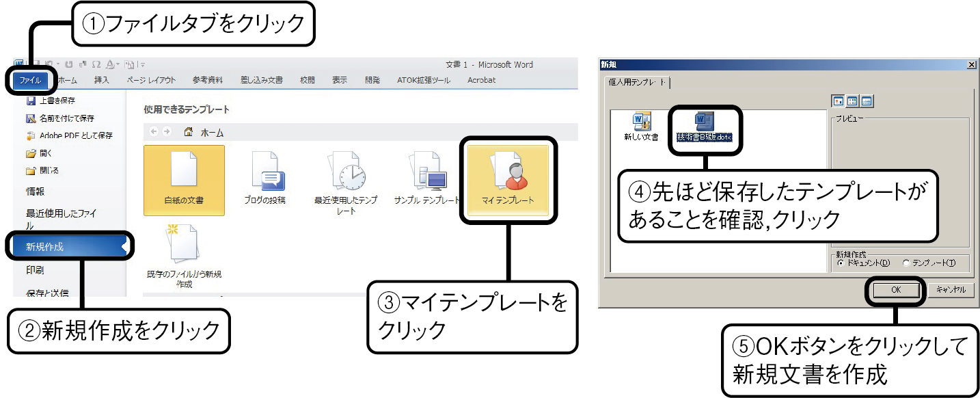
Task: Open the 開発 ribbon tab
Action: click(x=372, y=81)
